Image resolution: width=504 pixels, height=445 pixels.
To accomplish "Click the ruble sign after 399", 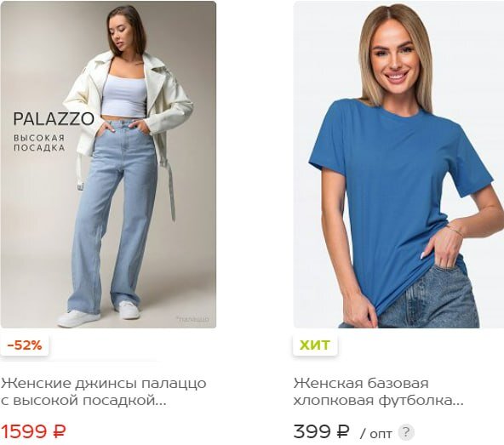I will pos(342,431).
